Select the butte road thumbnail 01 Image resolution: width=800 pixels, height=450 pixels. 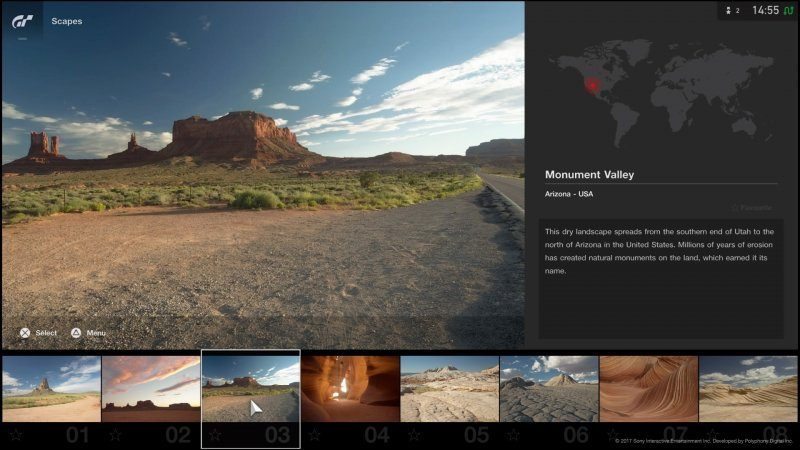pyautogui.click(x=52, y=389)
